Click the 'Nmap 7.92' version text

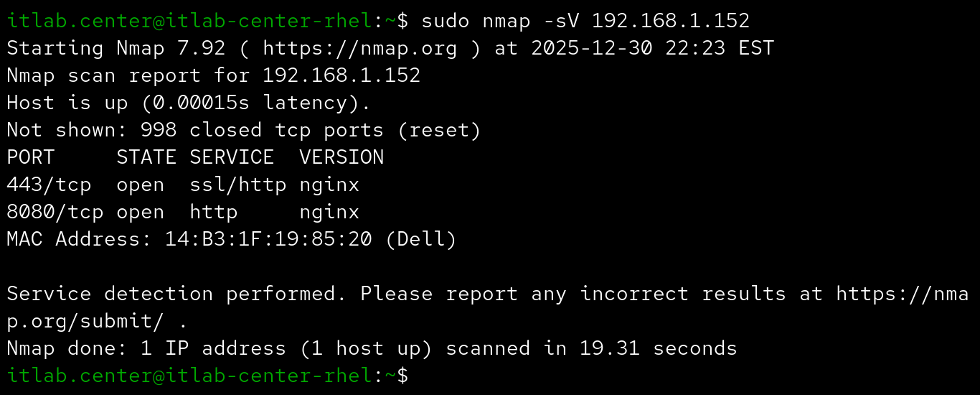(171, 48)
